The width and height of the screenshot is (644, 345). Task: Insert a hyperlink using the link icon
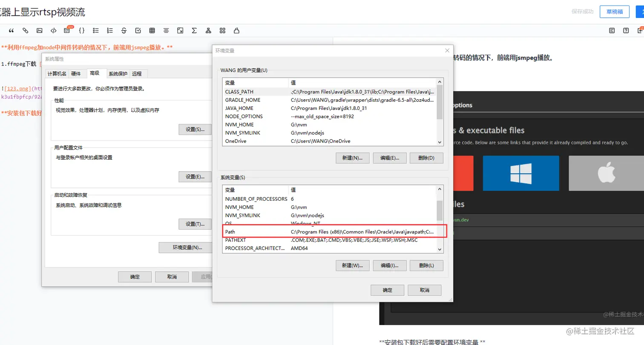(26, 31)
